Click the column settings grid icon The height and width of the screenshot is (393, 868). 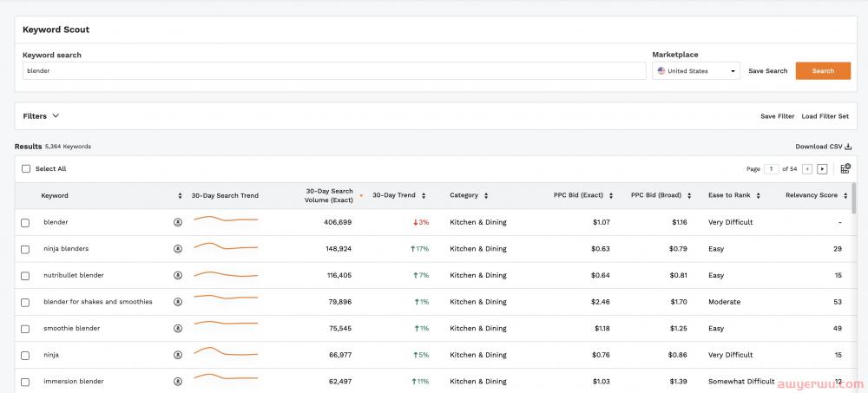click(845, 169)
